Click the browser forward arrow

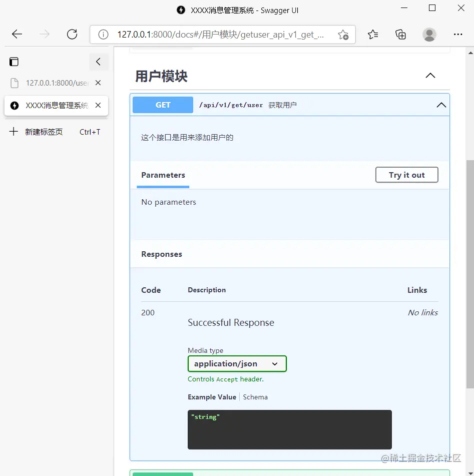(x=45, y=34)
